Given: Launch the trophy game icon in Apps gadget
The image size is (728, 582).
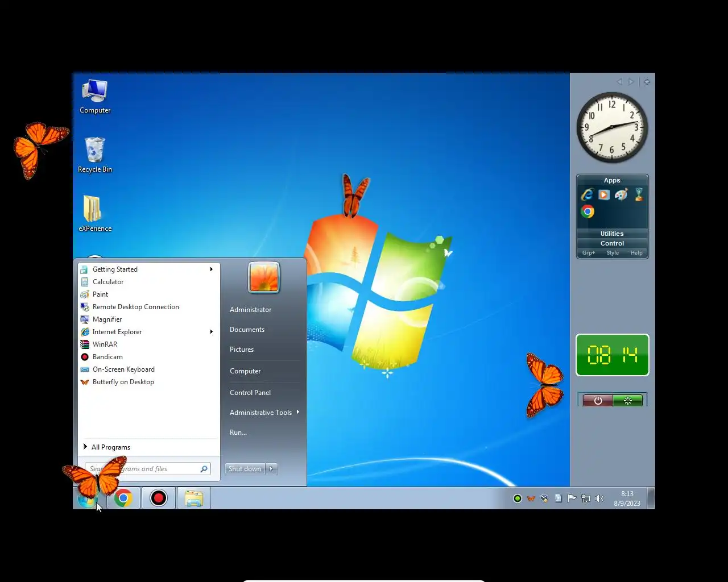Looking at the screenshot, I should click(639, 195).
